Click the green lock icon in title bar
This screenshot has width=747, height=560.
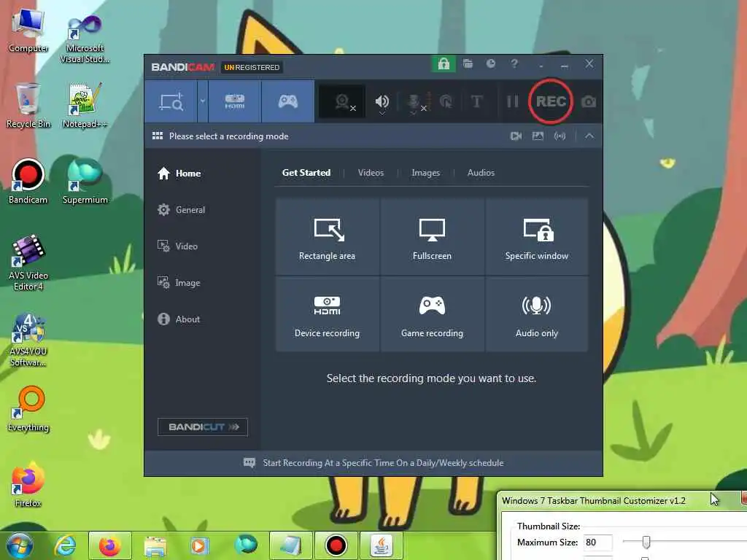[x=444, y=64]
